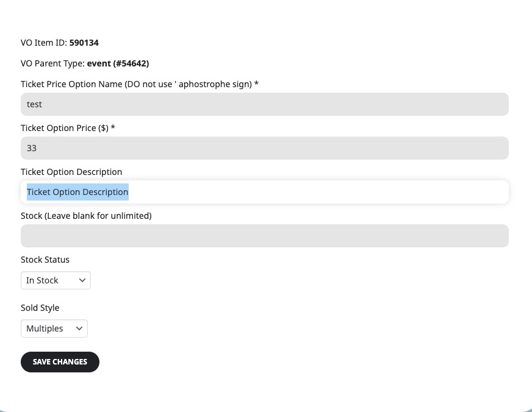Open the Stock Status dropdown
Screen dimensions: 532x412
(56, 280)
